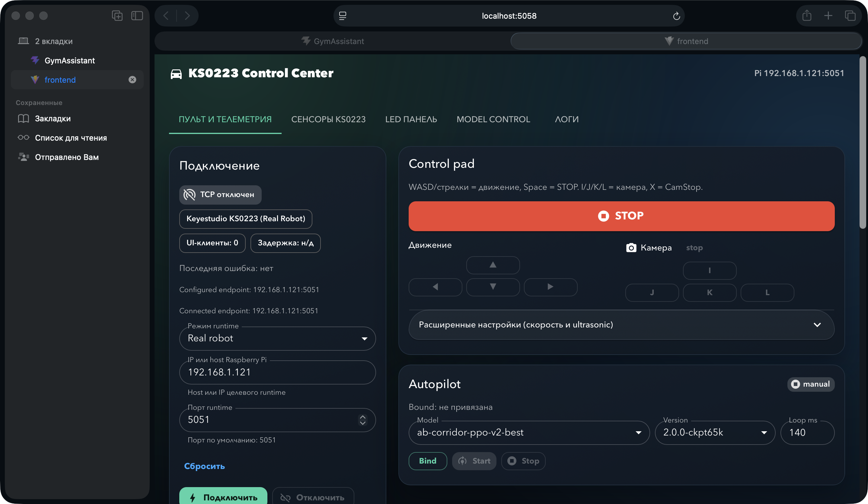The height and width of the screenshot is (504, 868).
Task: Close the frontend tab in sidebar
Action: [132, 80]
